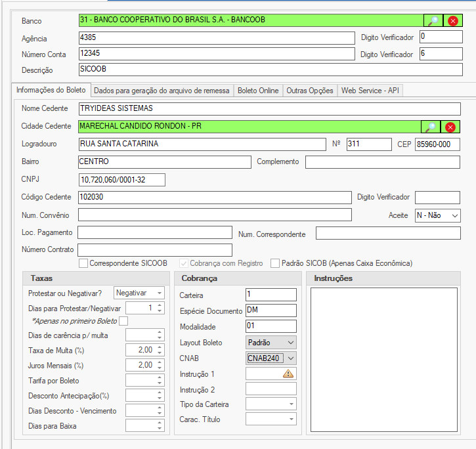Open the CNAB dropdown

point(270,358)
